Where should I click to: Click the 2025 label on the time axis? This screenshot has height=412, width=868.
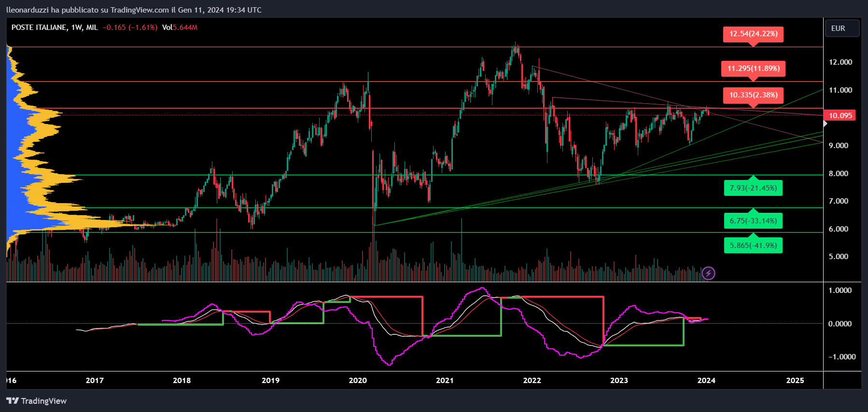tap(795, 380)
